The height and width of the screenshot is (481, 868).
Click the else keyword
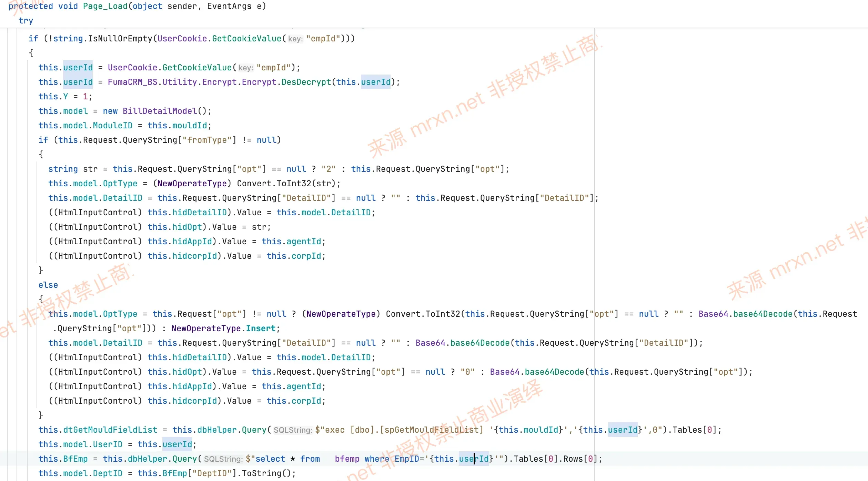(x=48, y=285)
